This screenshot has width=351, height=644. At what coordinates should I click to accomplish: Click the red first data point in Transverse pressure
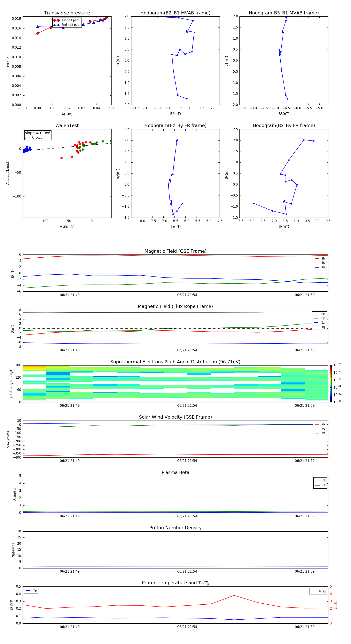coord(38,33)
